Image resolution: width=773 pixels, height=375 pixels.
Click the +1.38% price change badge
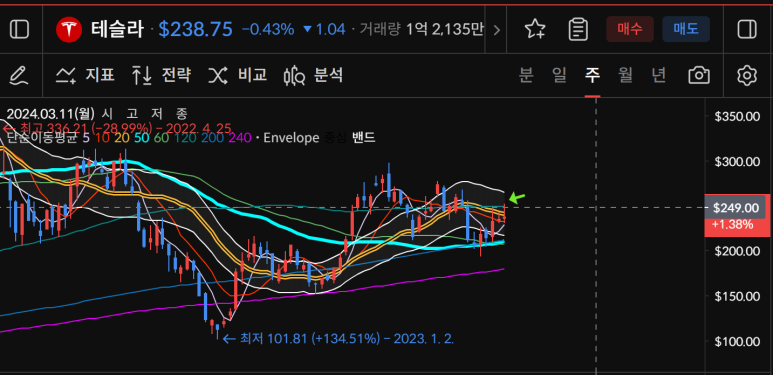click(x=733, y=226)
